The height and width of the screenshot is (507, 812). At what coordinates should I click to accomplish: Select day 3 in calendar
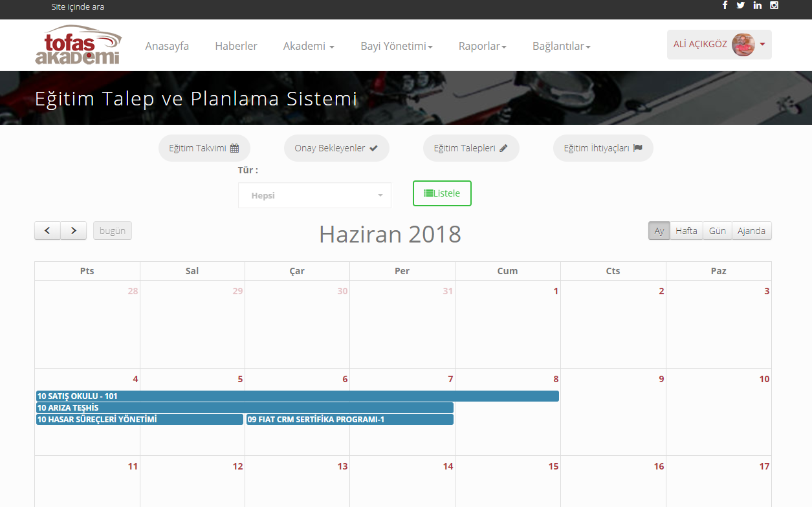(x=767, y=291)
